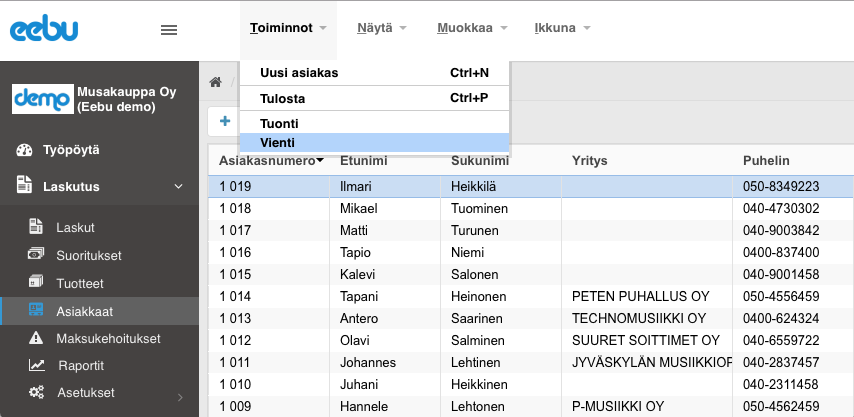Image resolution: width=854 pixels, height=417 pixels.
Task: Open the Näytä menu
Action: pos(382,28)
